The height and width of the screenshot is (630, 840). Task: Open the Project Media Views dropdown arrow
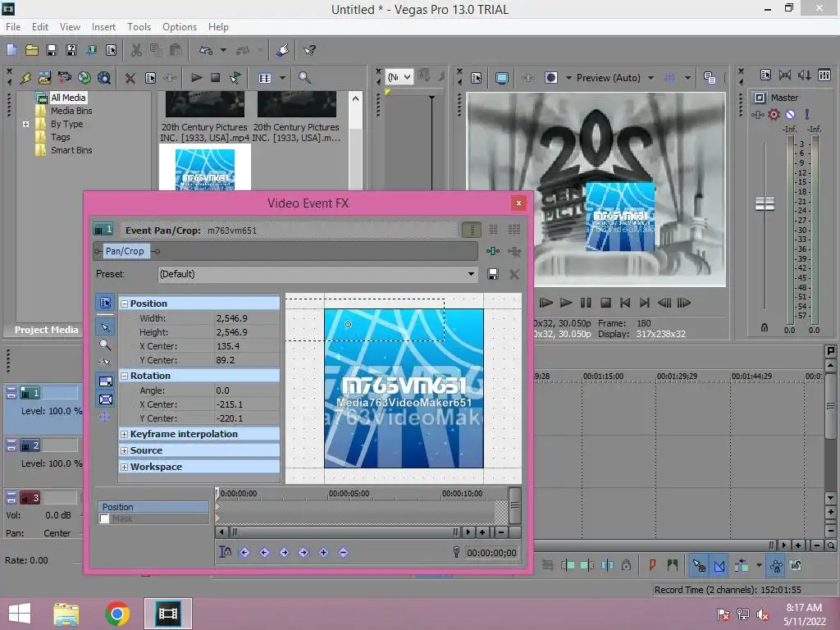pos(282,78)
